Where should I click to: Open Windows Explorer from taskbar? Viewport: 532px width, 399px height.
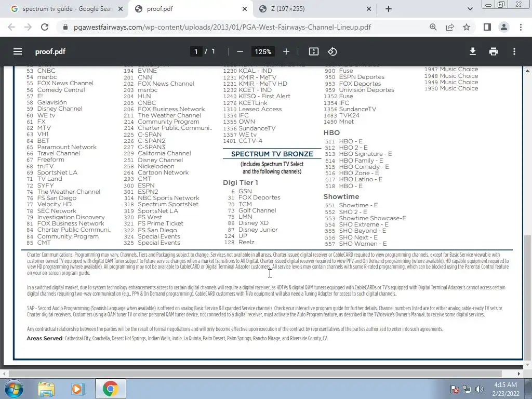tap(46, 389)
